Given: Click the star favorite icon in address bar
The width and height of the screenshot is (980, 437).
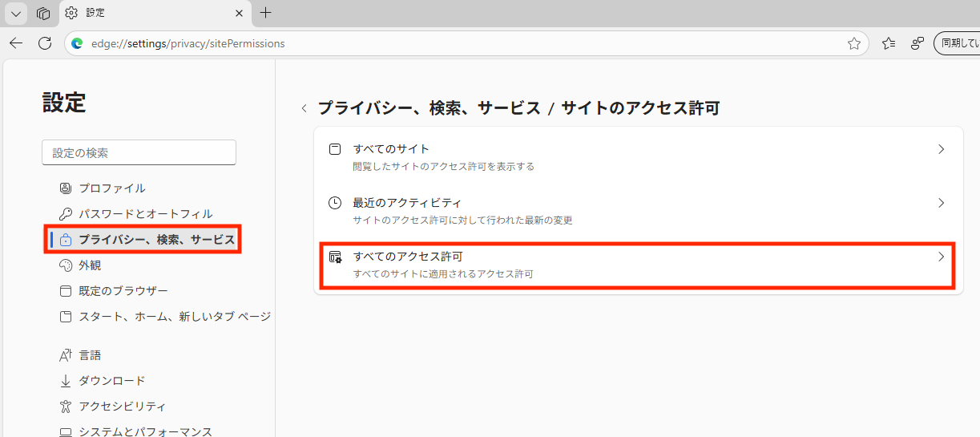Looking at the screenshot, I should (x=854, y=43).
